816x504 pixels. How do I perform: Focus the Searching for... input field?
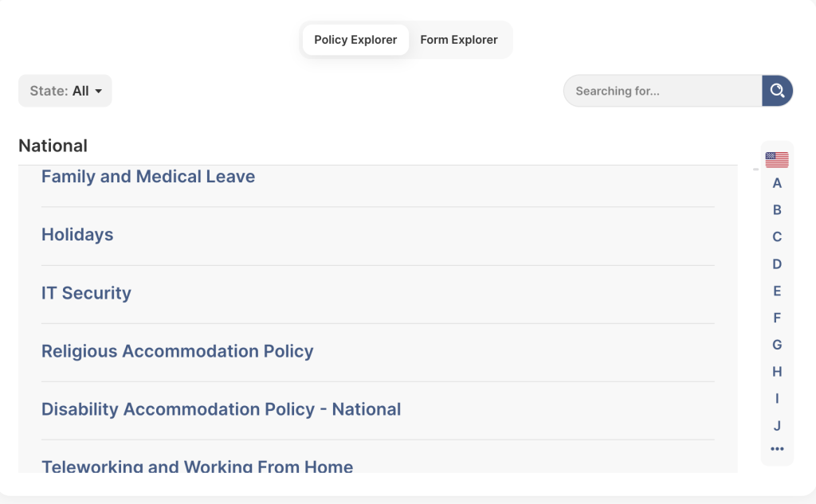tap(663, 91)
